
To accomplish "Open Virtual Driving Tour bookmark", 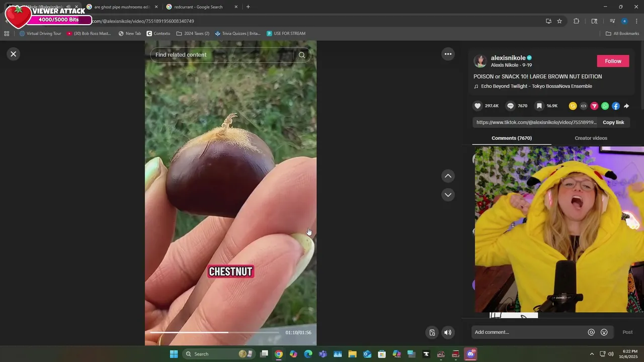I will pyautogui.click(x=40, y=34).
